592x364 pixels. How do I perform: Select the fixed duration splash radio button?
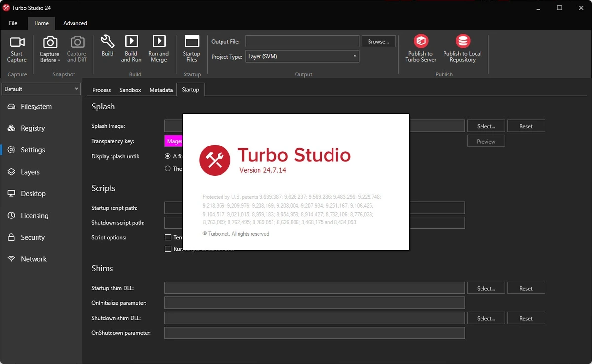168,156
